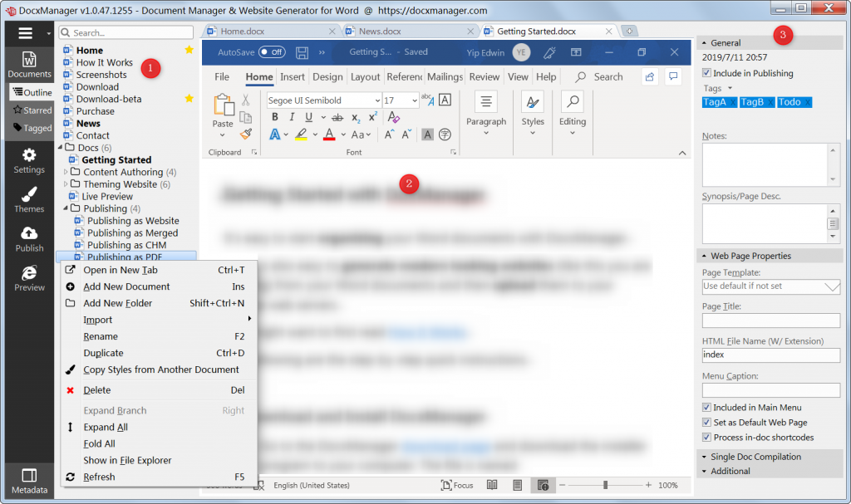Open the Page Template dropdown
Screen dimensions: 851x504
(831, 286)
